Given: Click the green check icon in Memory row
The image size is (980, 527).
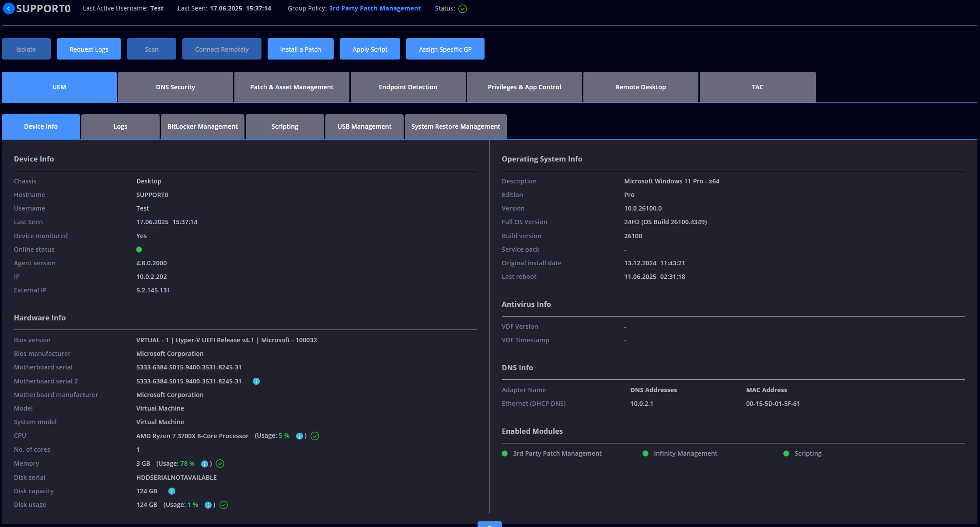Looking at the screenshot, I should (220, 464).
